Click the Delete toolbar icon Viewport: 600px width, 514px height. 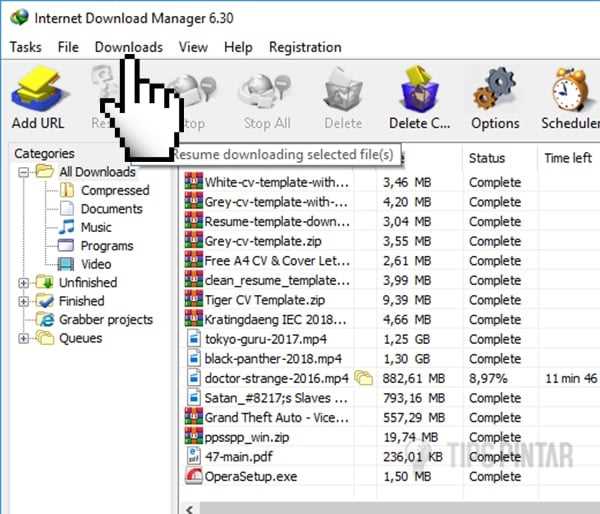343,90
